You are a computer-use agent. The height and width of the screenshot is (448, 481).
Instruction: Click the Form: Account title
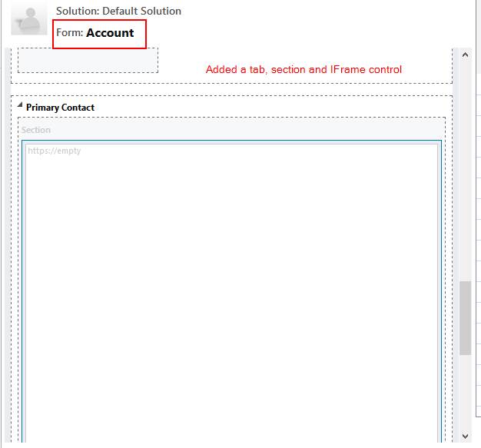click(98, 33)
